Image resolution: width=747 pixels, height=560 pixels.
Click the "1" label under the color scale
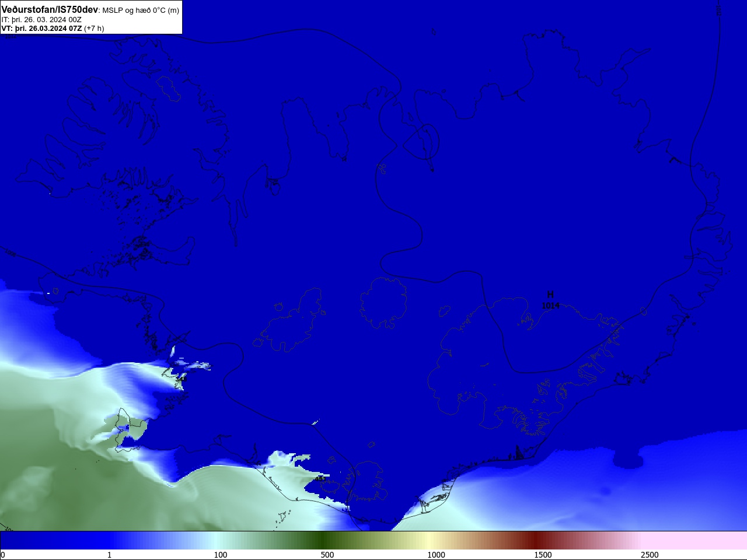pyautogui.click(x=109, y=555)
